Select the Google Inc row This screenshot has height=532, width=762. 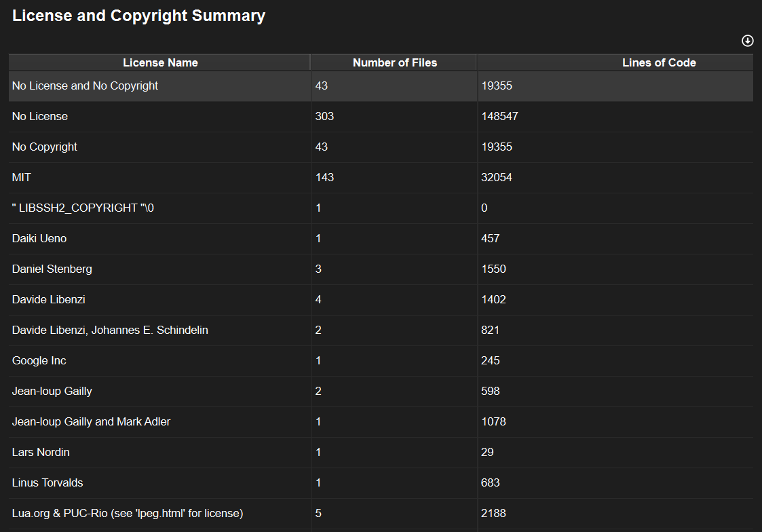(39, 361)
